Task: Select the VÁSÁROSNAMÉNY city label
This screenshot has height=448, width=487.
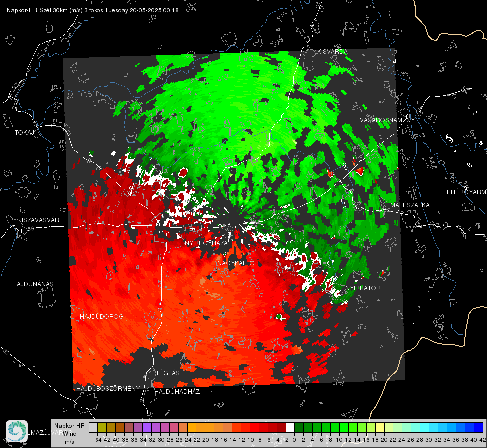Action: coord(388,120)
